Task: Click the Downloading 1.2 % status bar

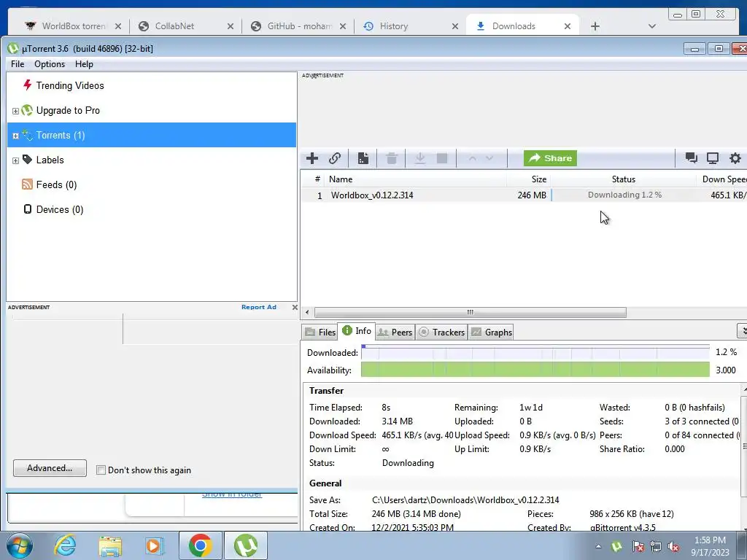Action: pos(624,195)
